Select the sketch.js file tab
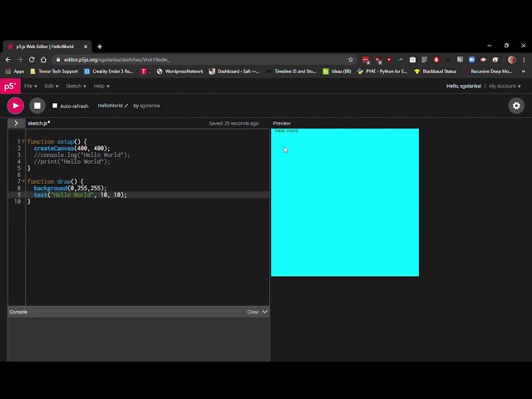The width and height of the screenshot is (532, 399). (x=39, y=123)
